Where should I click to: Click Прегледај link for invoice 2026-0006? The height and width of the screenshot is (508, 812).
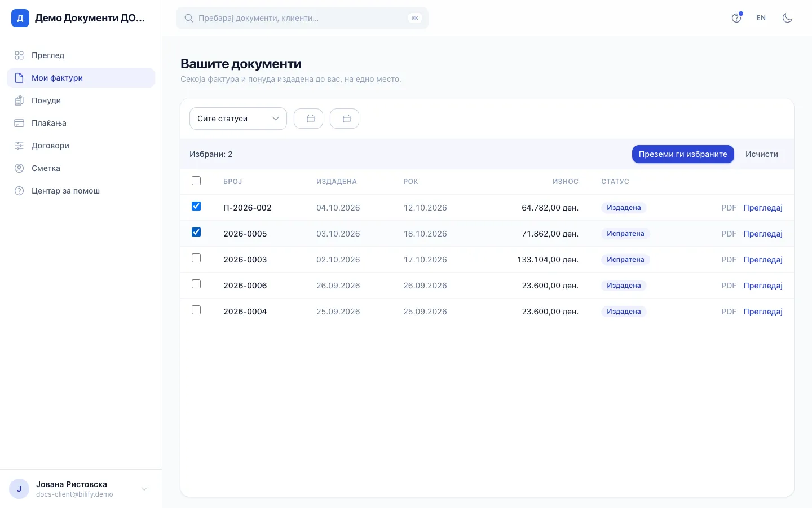(x=763, y=286)
